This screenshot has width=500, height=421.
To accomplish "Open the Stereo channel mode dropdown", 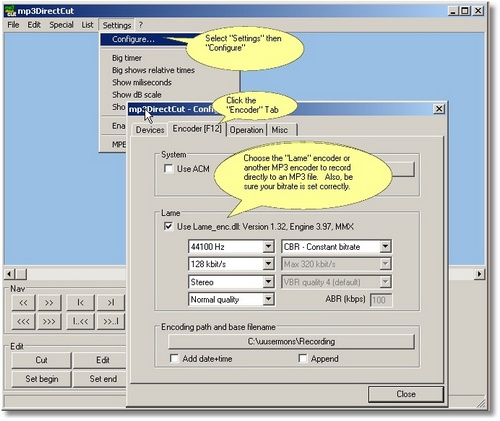I will (x=268, y=282).
